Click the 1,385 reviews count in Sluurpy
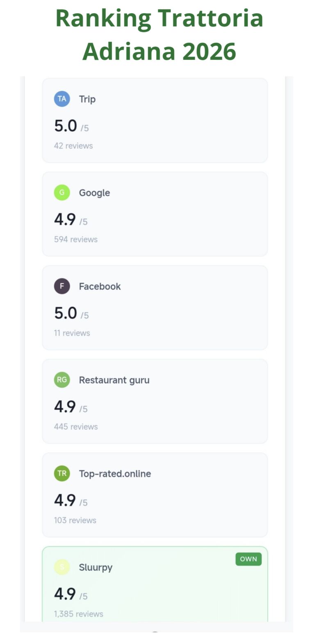328x644 pixels. [x=78, y=614]
